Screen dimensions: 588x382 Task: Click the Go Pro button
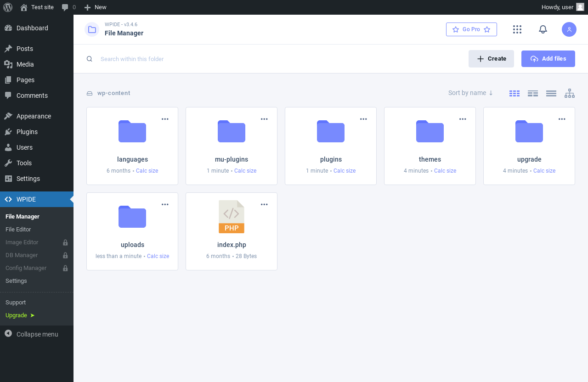[x=471, y=29]
